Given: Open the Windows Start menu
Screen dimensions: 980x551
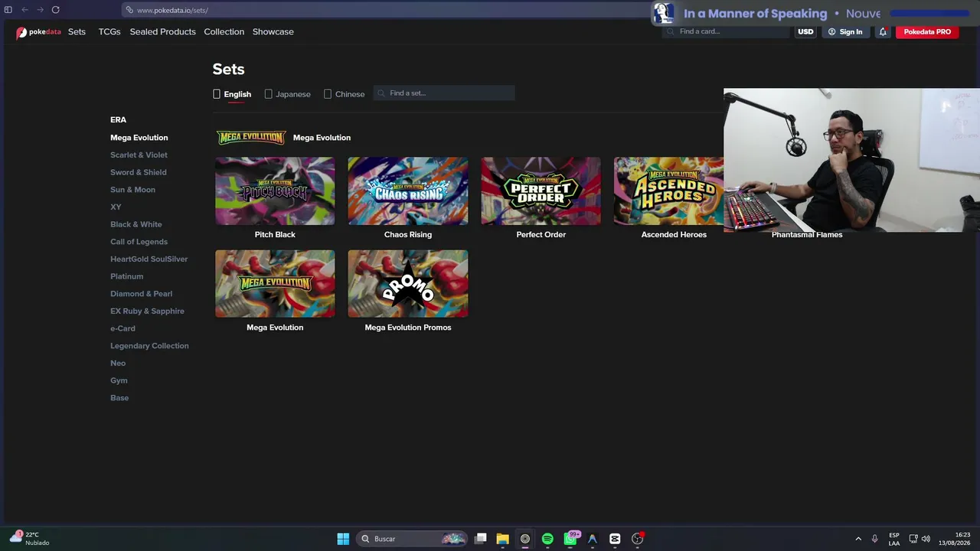Looking at the screenshot, I should 343,539.
